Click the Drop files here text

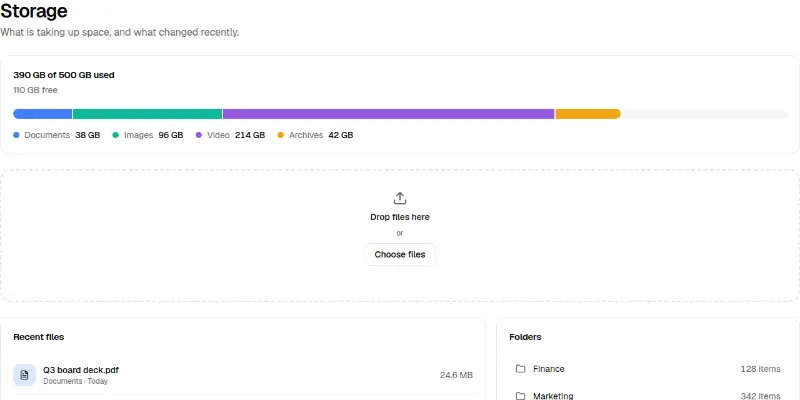click(399, 217)
